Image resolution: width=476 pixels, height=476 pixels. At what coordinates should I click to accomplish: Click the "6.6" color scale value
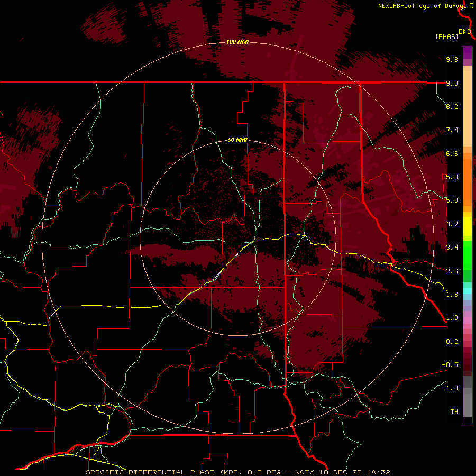pos(452,153)
